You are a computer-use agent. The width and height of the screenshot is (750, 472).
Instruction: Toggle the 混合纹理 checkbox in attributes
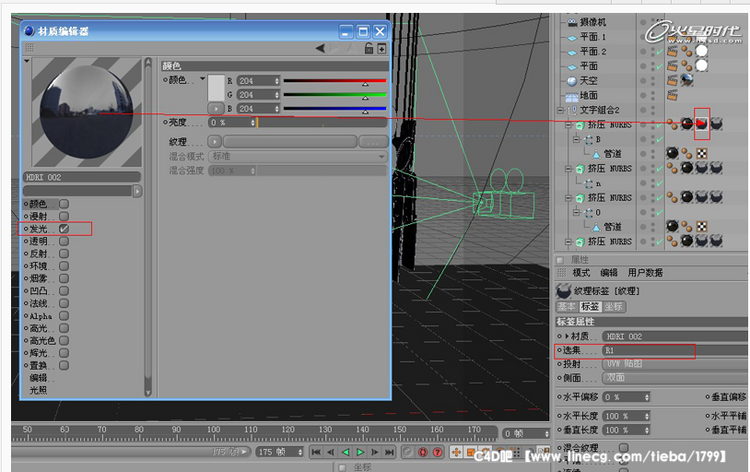(624, 447)
